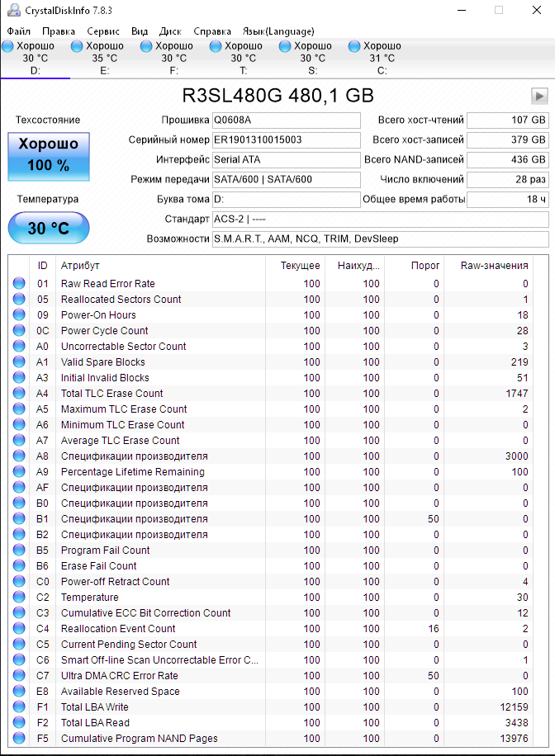Click the serial number field

click(287, 139)
